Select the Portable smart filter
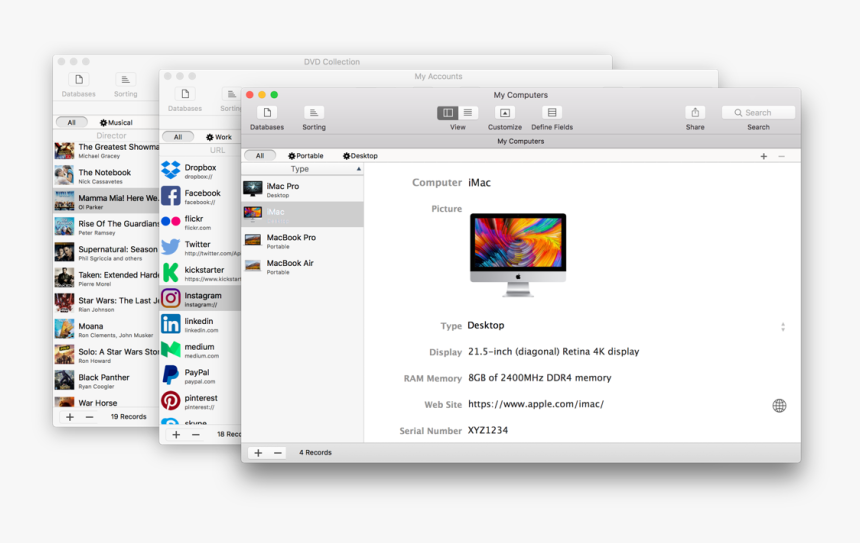Viewport: 860px width, 543px height. (x=306, y=156)
